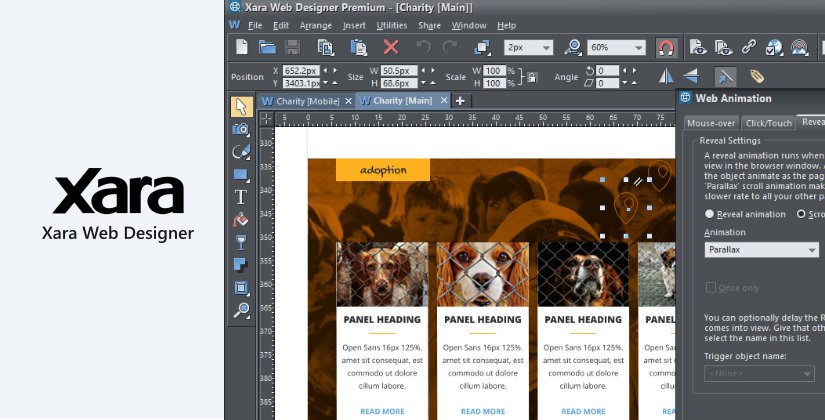
Task: Click the Open folder icon
Action: pos(267,47)
